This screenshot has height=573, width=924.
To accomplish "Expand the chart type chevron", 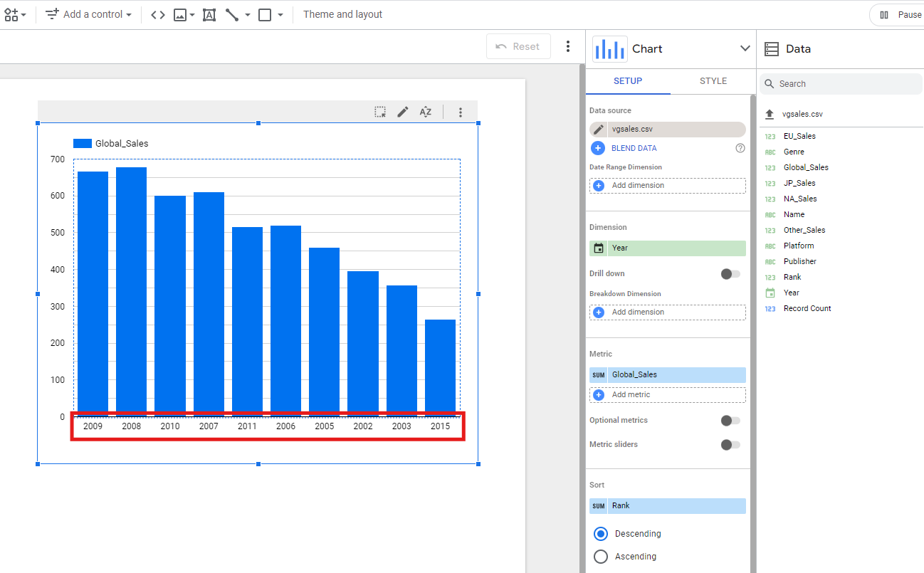I will click(745, 48).
